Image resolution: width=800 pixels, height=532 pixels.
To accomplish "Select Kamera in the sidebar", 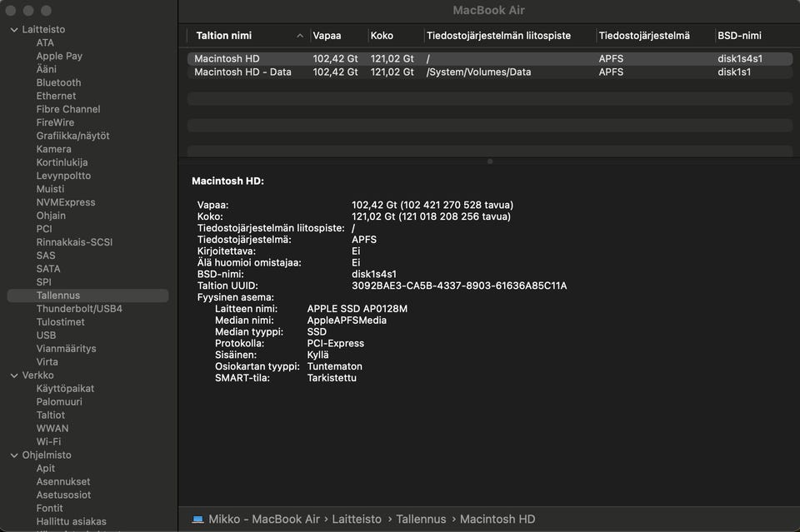I will [x=53, y=149].
